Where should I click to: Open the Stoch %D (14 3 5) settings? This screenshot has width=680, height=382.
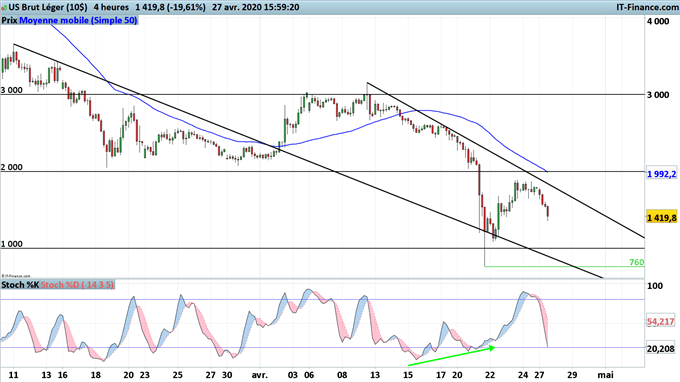pos(77,285)
